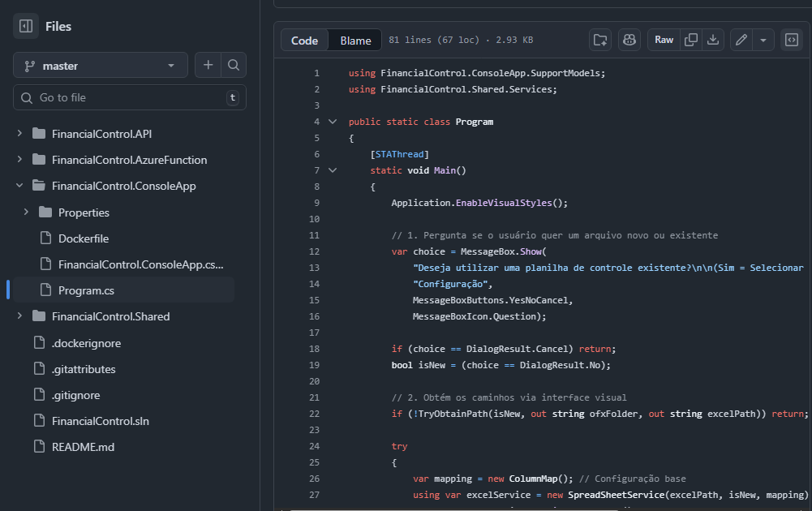Select the Code view tab

click(x=305, y=41)
